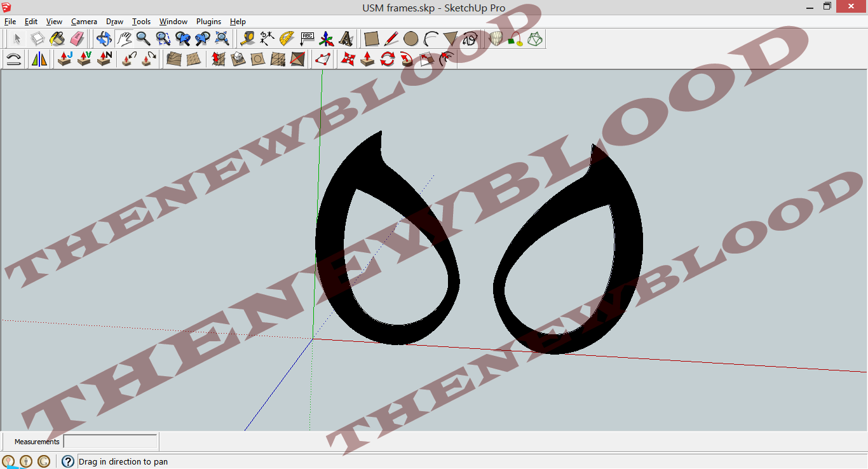The image size is (868, 469).
Task: Open the Plugins menu
Action: coord(208,22)
